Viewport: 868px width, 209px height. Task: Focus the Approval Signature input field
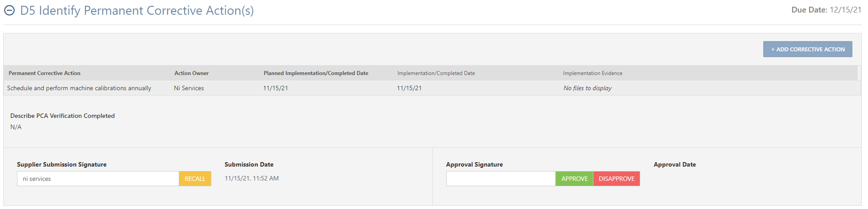tap(501, 179)
